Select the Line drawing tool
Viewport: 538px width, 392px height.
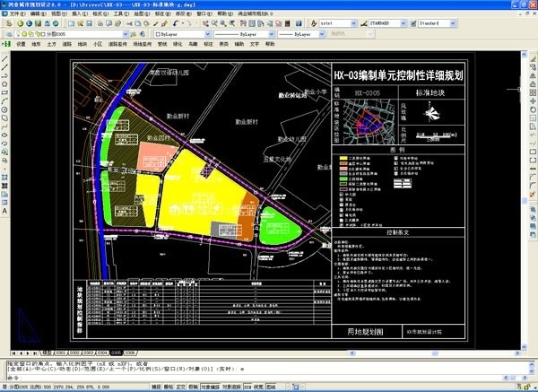point(4,58)
